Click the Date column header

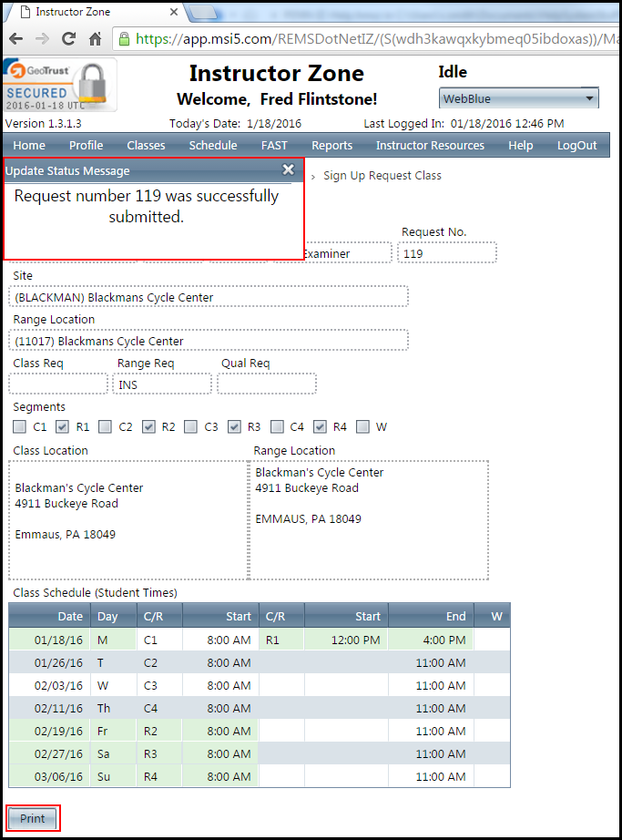50,616
